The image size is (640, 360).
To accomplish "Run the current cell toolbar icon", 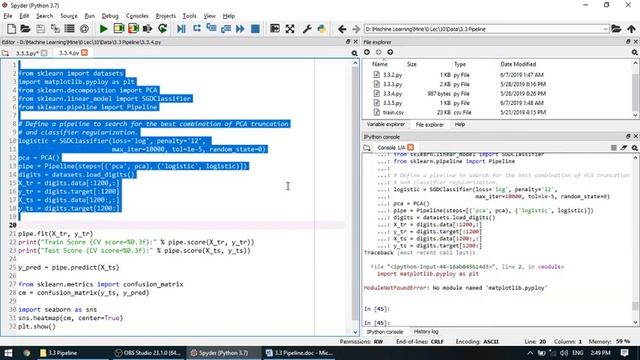I will [119, 29].
